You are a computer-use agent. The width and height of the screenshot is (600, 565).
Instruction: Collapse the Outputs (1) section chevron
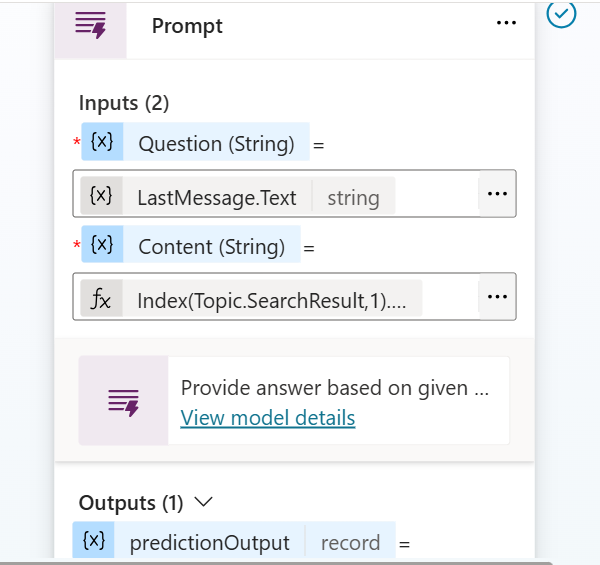click(204, 501)
